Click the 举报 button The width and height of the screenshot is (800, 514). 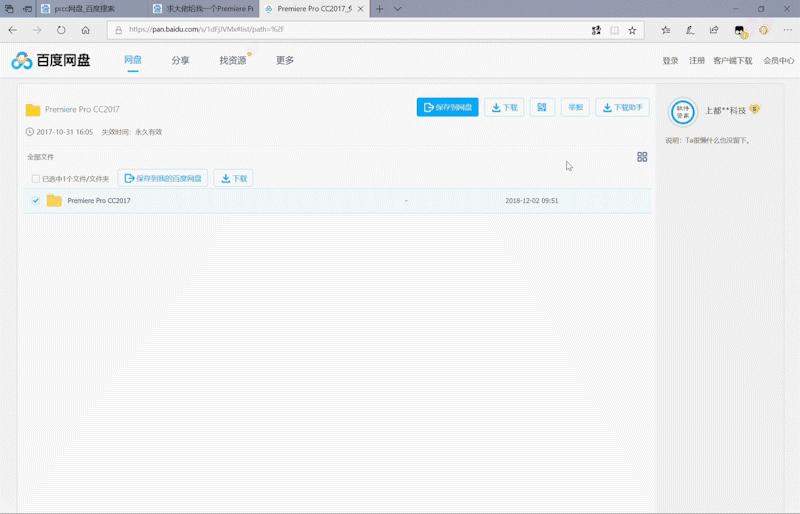click(x=575, y=107)
